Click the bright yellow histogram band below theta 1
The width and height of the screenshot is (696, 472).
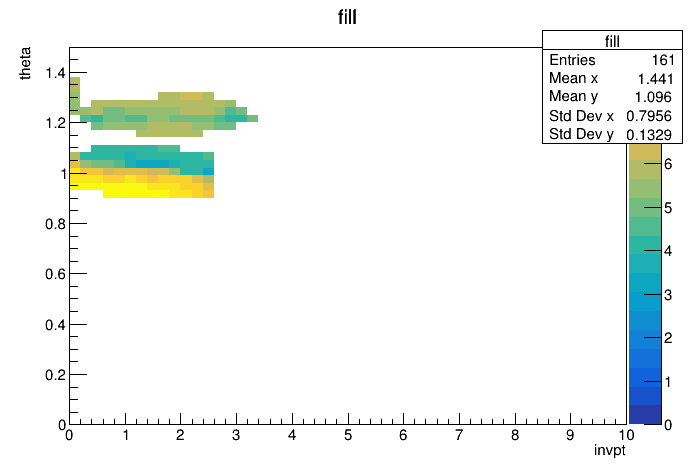tap(142, 186)
